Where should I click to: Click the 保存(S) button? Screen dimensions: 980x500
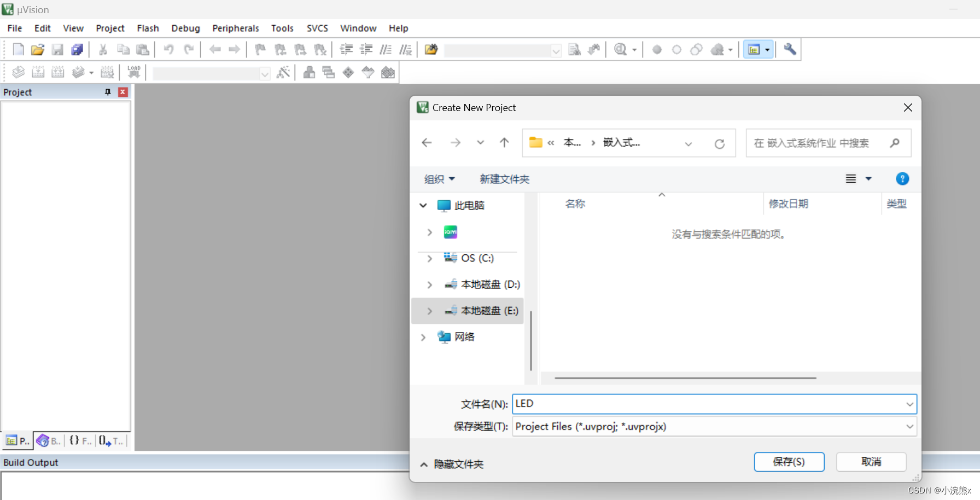789,462
